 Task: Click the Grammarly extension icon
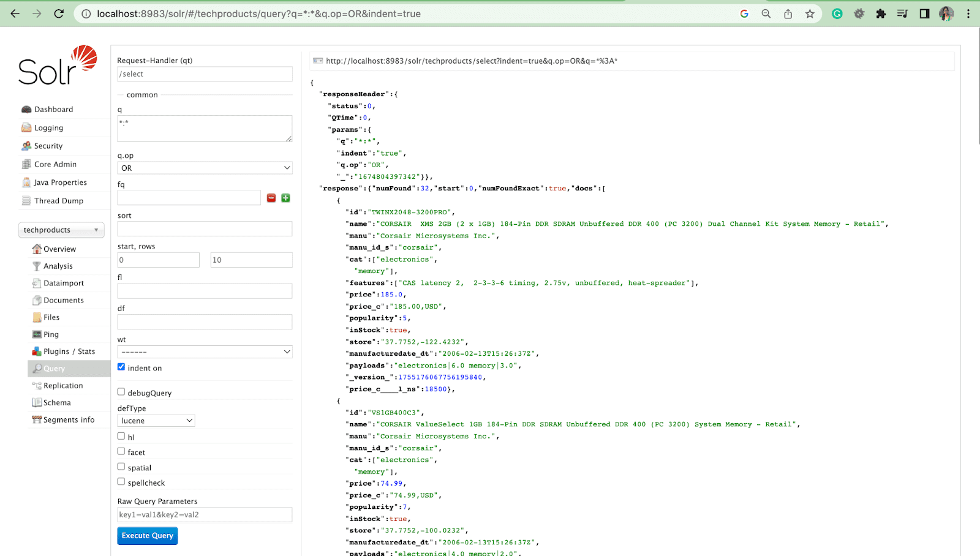(x=837, y=13)
